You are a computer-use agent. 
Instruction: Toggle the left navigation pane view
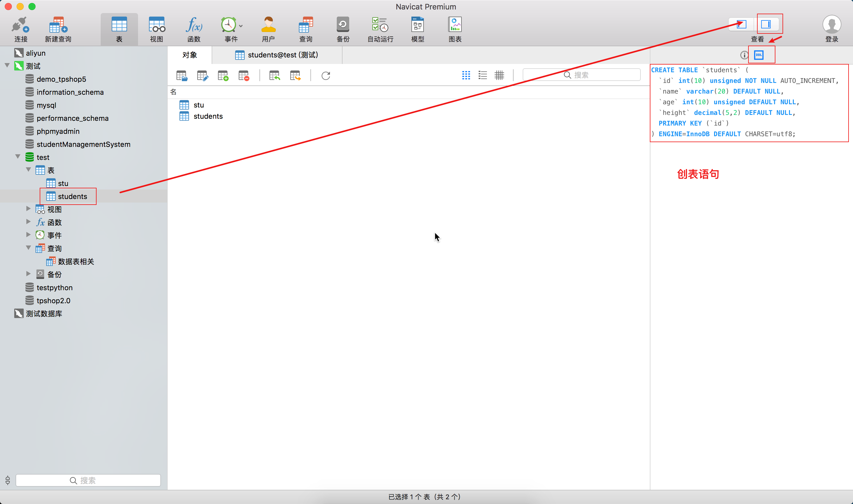742,24
